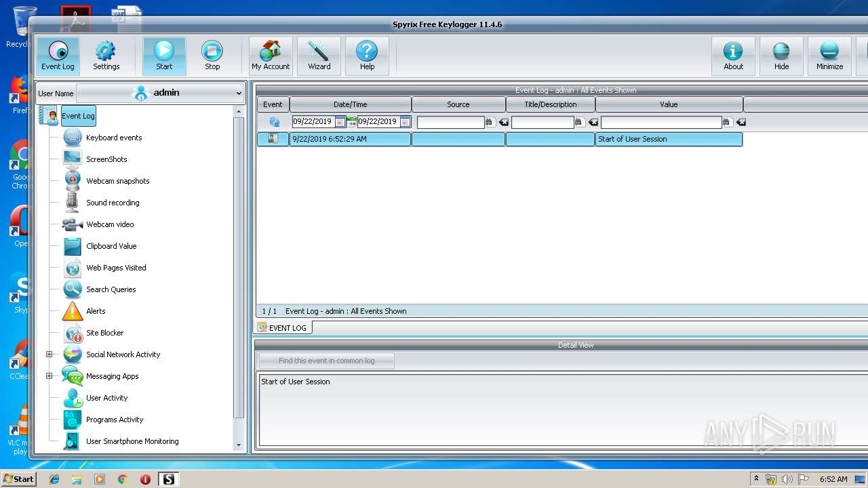Show hidden system tray icons
The image size is (868, 488).
click(756, 479)
